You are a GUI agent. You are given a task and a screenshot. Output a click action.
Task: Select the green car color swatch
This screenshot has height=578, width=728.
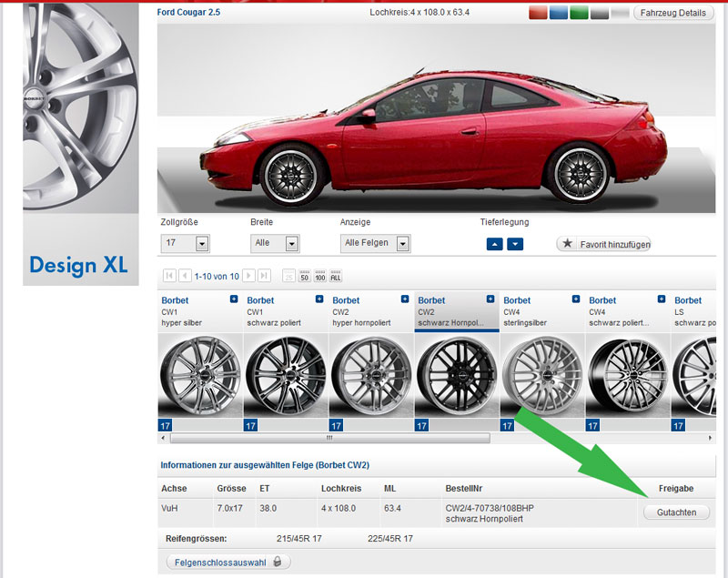tap(579, 13)
